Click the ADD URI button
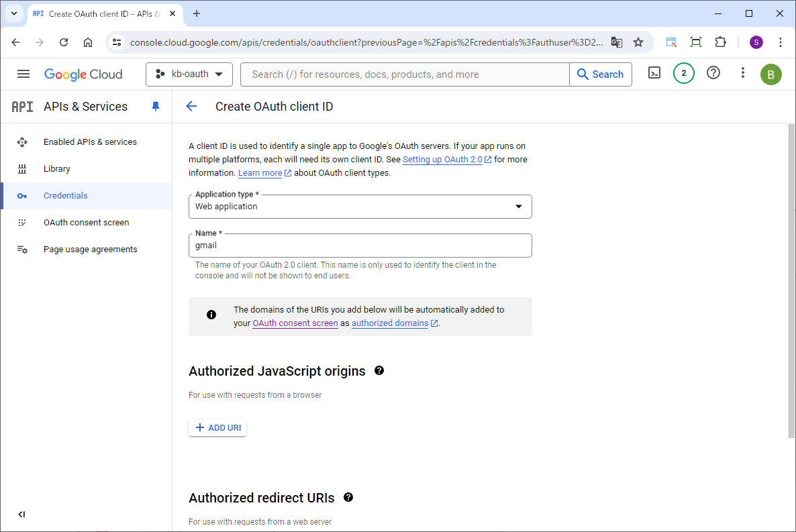 (x=217, y=427)
